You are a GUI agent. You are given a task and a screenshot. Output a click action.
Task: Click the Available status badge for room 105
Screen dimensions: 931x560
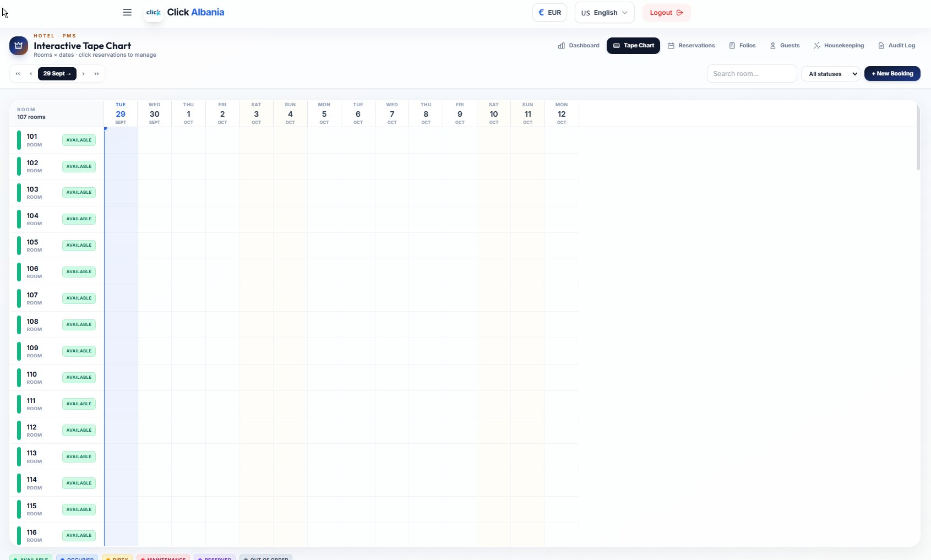79,246
